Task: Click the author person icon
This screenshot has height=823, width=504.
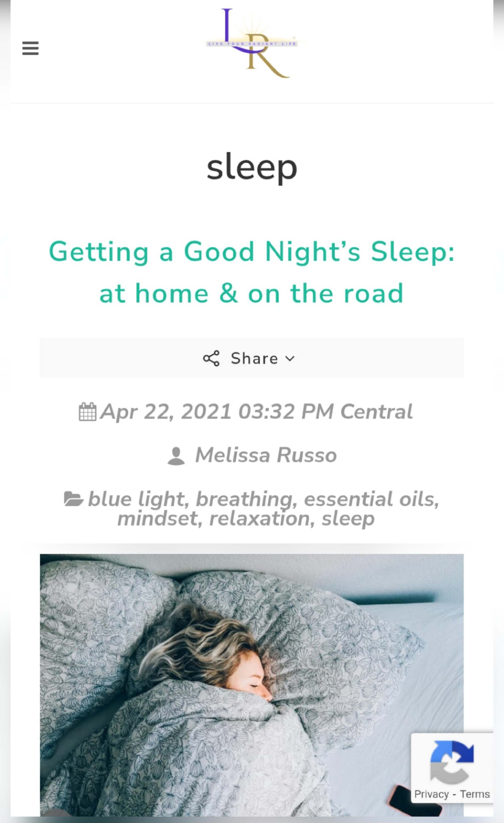Action: (176, 456)
